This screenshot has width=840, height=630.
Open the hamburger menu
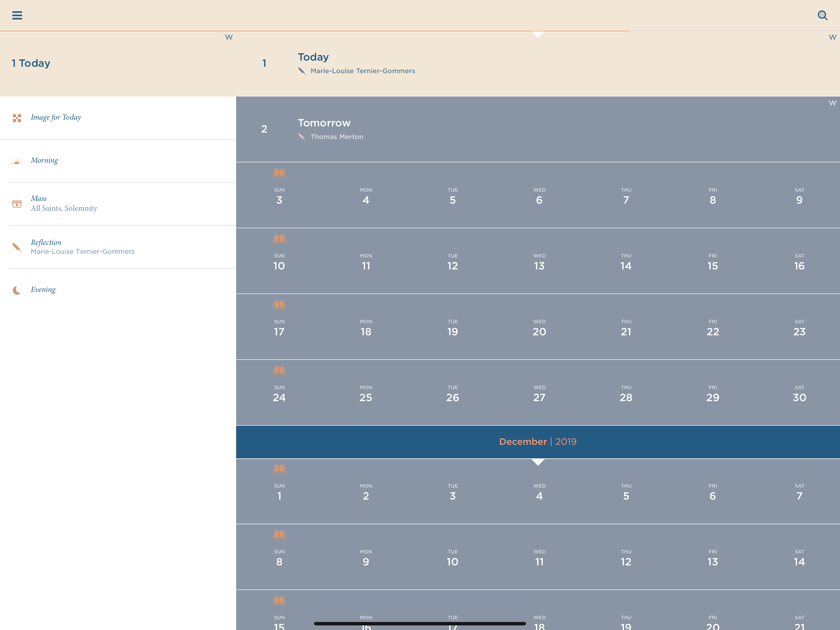coord(17,15)
